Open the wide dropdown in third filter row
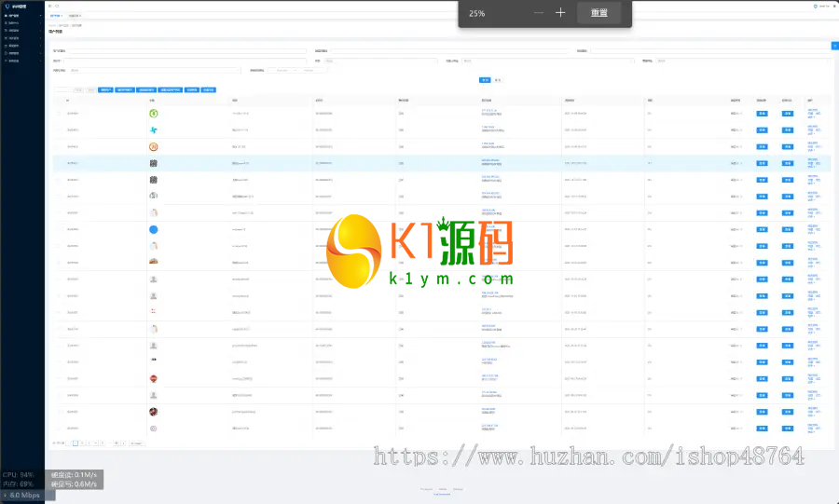The image size is (839, 504). click(155, 70)
